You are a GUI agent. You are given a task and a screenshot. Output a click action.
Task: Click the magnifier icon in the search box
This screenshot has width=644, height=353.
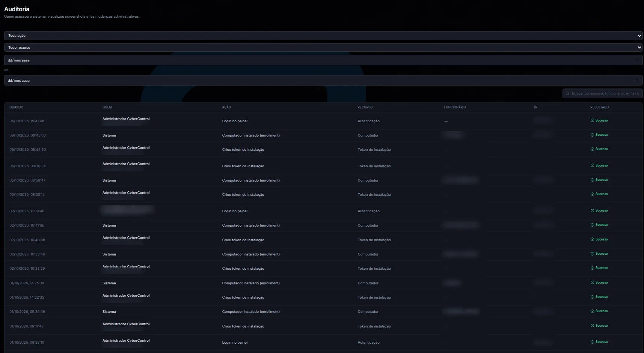(567, 93)
